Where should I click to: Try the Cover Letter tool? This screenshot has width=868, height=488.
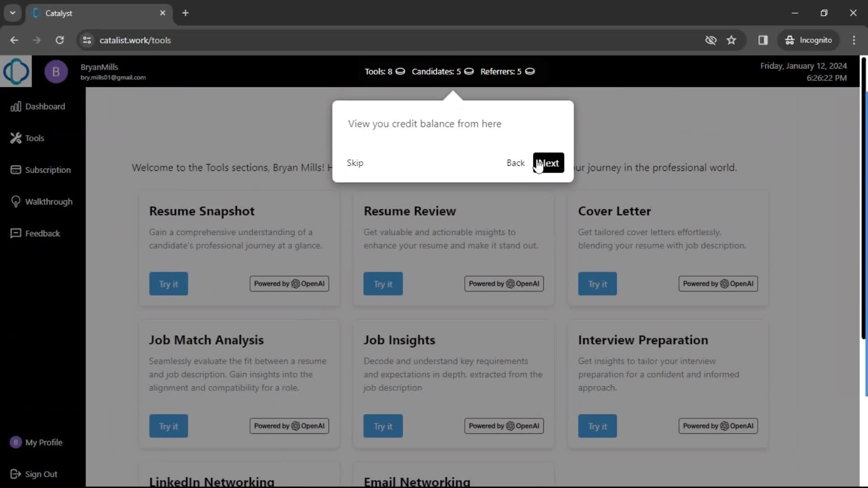pos(597,284)
